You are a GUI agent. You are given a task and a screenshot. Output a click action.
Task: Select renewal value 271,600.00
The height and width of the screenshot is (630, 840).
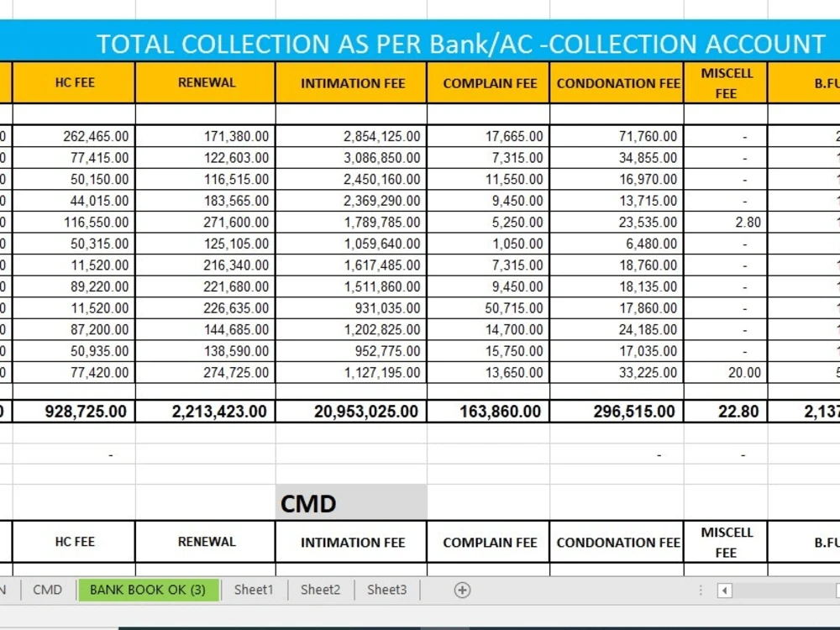click(x=206, y=222)
